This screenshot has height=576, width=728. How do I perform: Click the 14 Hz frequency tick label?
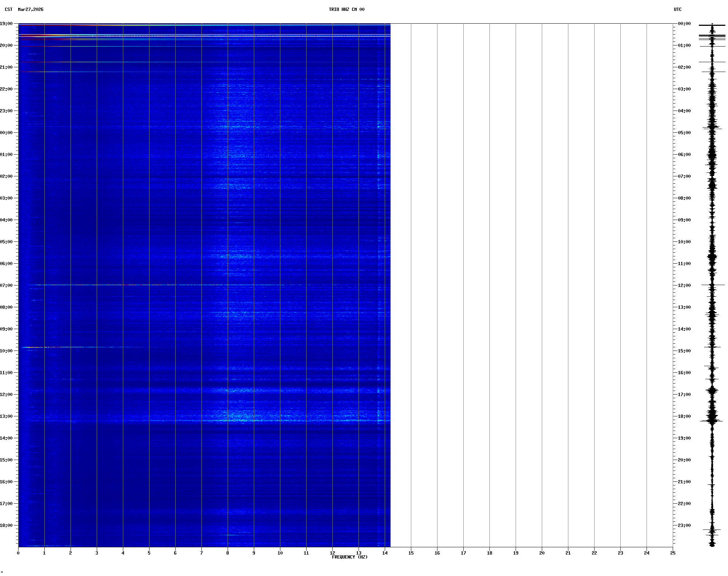385,553
